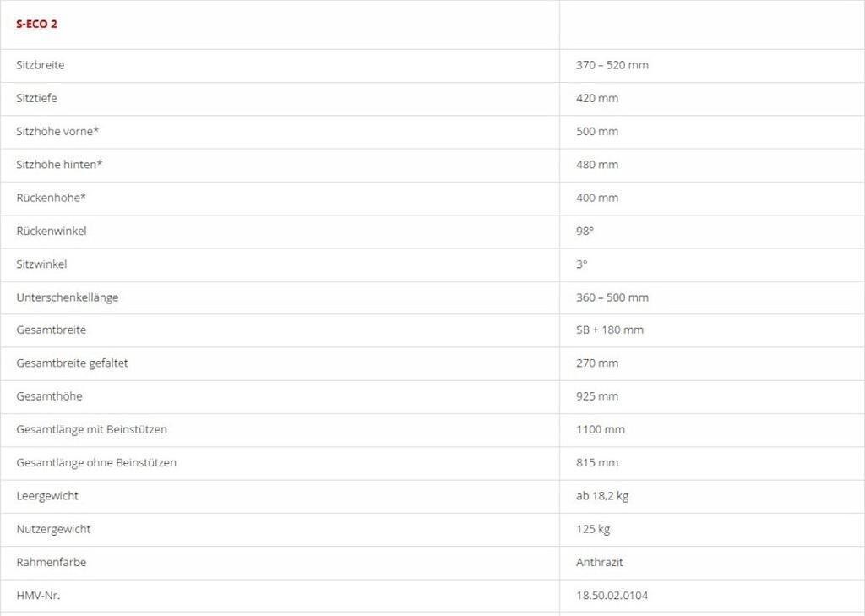
Task: Click the 815 mm value cell
Action: pyautogui.click(x=597, y=462)
